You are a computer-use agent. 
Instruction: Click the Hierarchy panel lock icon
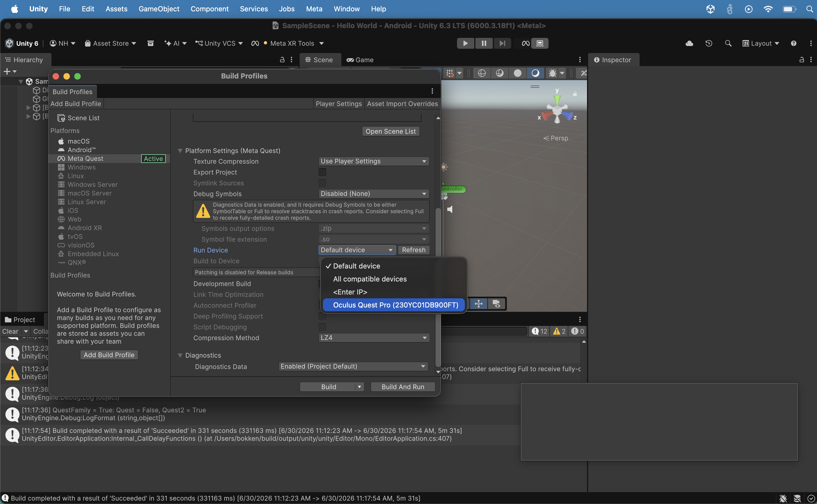tap(282, 60)
